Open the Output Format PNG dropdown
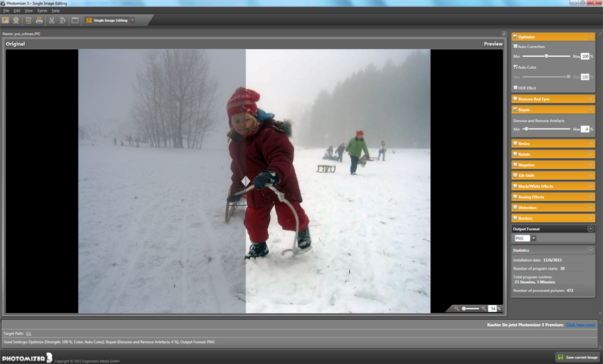The width and height of the screenshot is (603, 364). tap(534, 238)
